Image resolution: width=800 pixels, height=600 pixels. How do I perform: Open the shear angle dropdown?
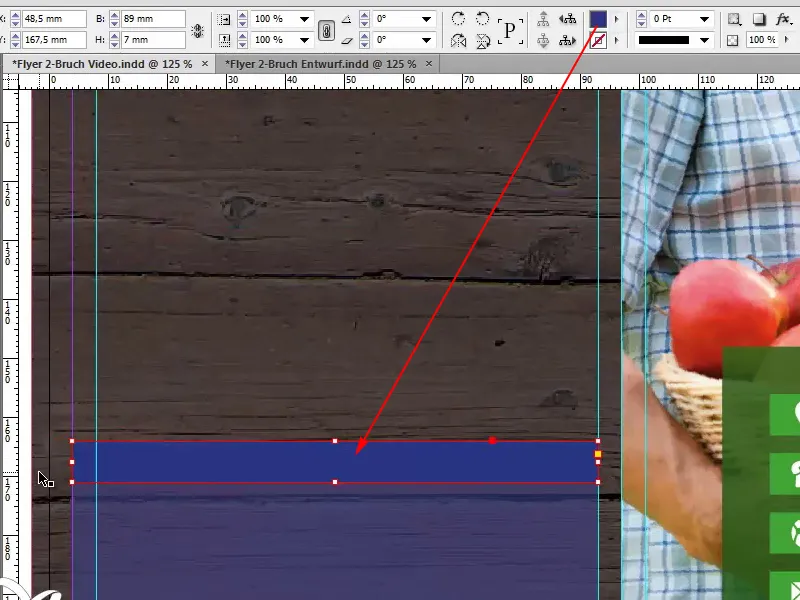pyautogui.click(x=427, y=40)
